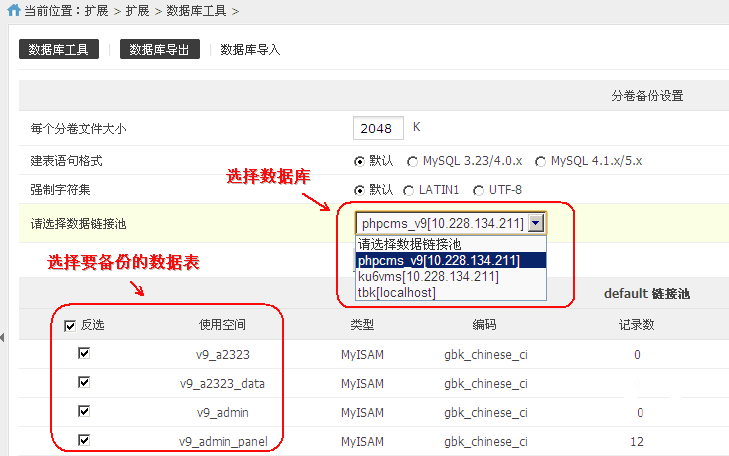The image size is (729, 456).
Task: Open the 数据库导入 link
Action: [250, 49]
